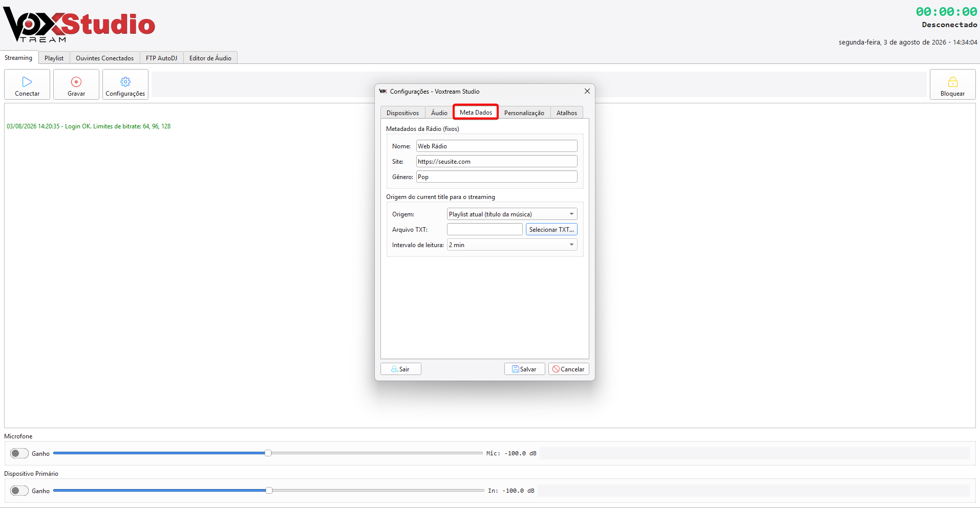
Task: Open the Origem dropdown
Action: 512,214
